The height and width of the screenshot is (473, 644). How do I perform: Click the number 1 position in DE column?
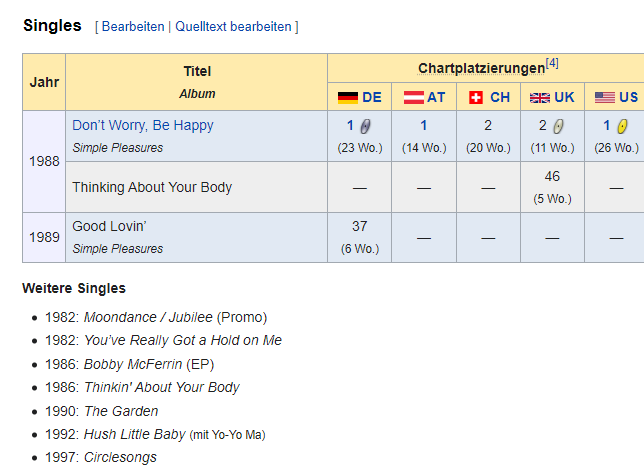coord(350,125)
